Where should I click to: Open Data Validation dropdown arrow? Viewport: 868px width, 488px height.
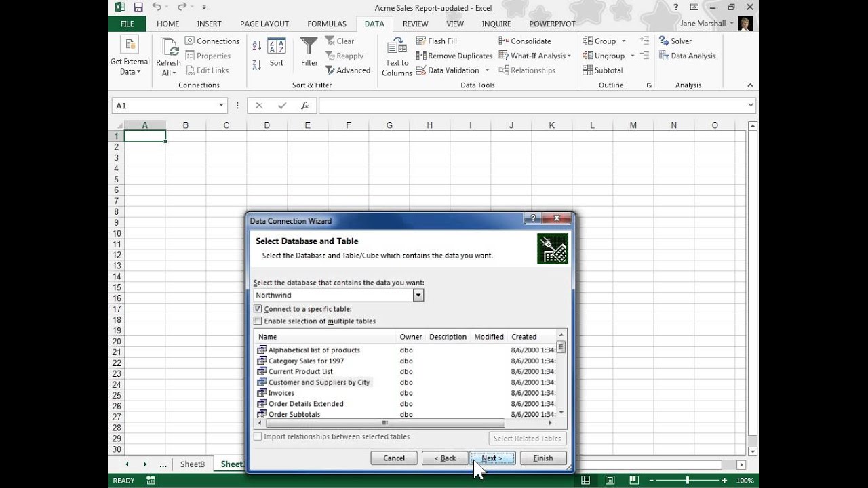pos(486,70)
